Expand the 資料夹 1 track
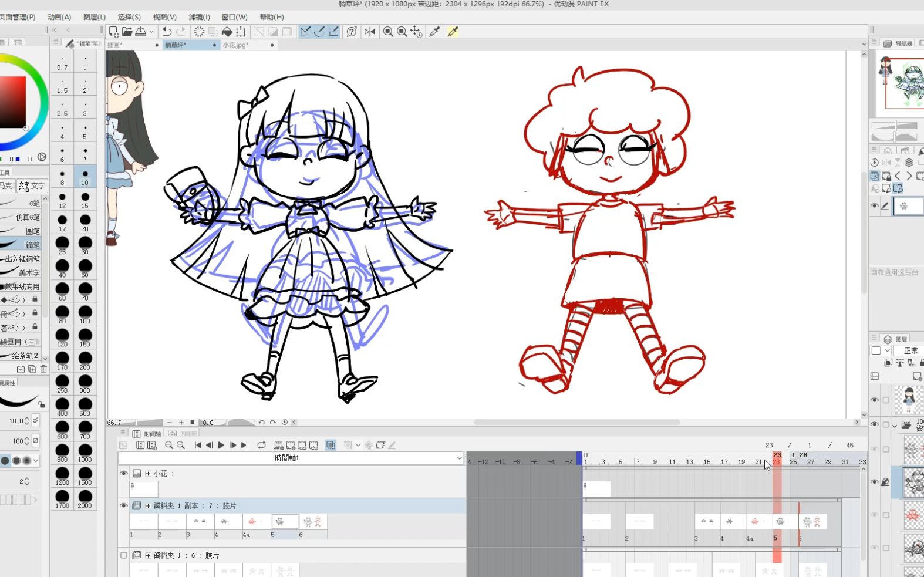The height and width of the screenshot is (577, 924). tap(149, 555)
